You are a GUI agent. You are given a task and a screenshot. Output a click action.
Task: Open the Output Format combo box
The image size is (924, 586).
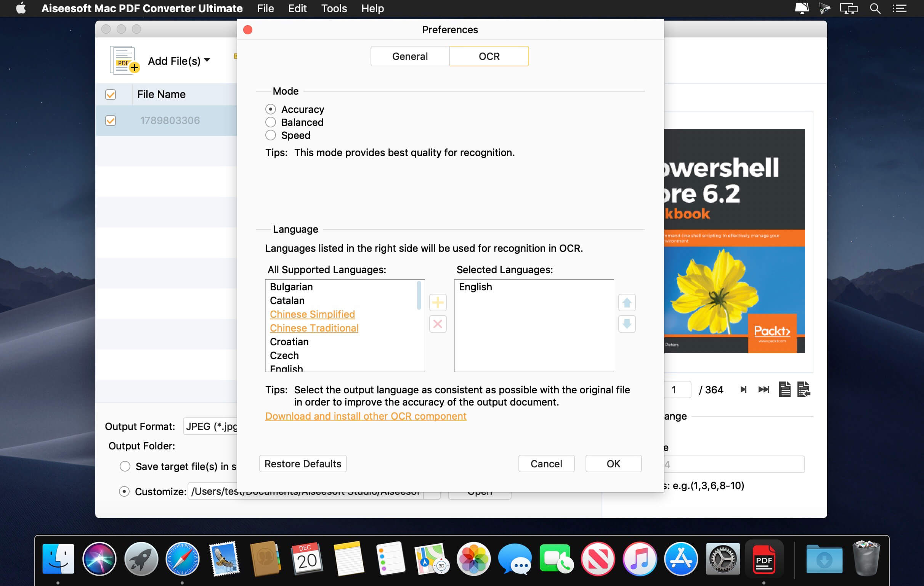coord(210,426)
